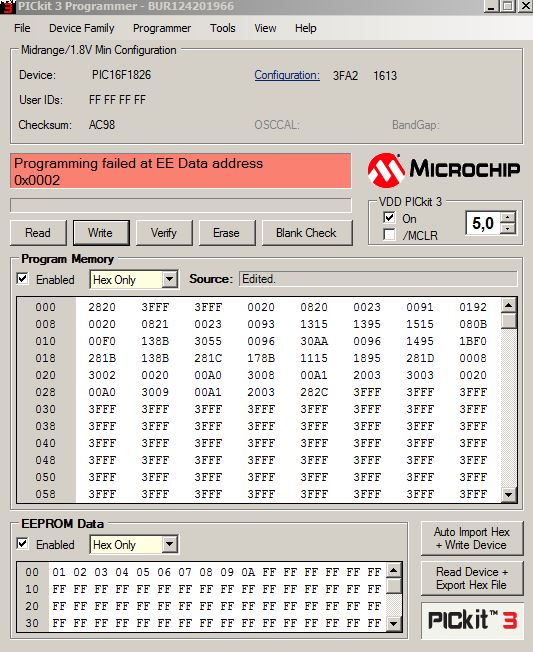Click Program Memory scrollbar up arrow
This screenshot has width=533, height=652.
click(x=509, y=306)
